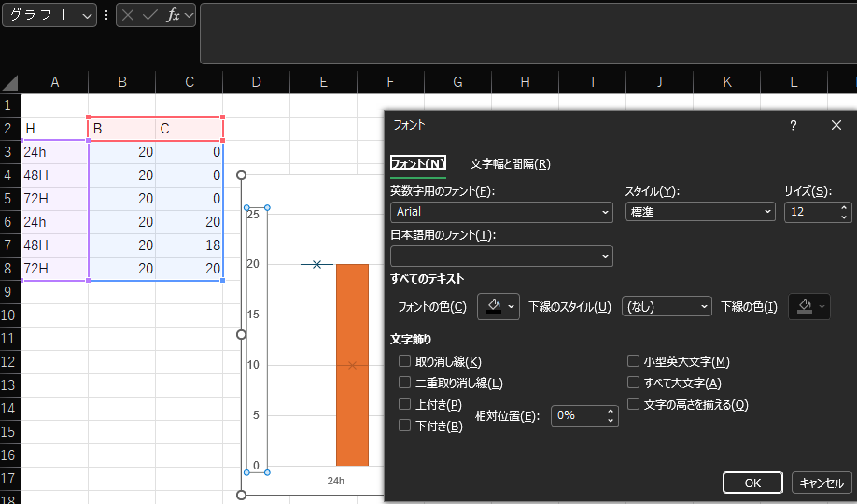Switch to the フォント(N) tab
Viewport: 857px width, 504px height.
[x=418, y=163]
